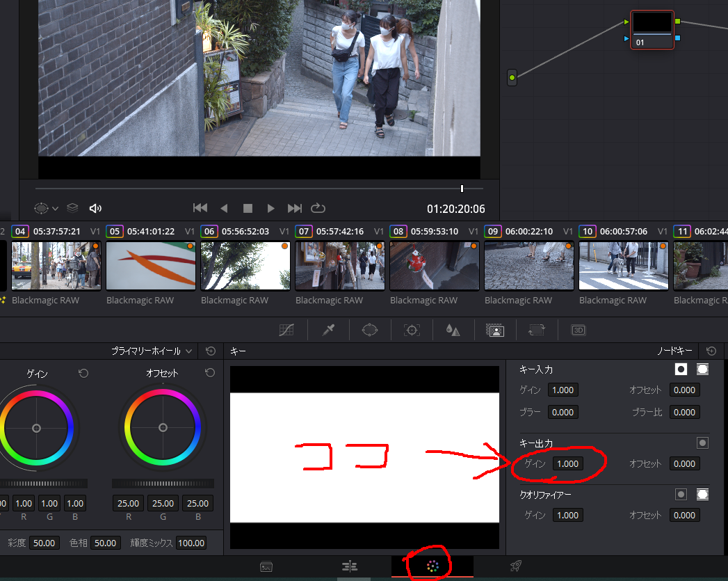Screen dimensions: 728x581
Task: Reset all Primary Wheels settings
Action: click(211, 351)
